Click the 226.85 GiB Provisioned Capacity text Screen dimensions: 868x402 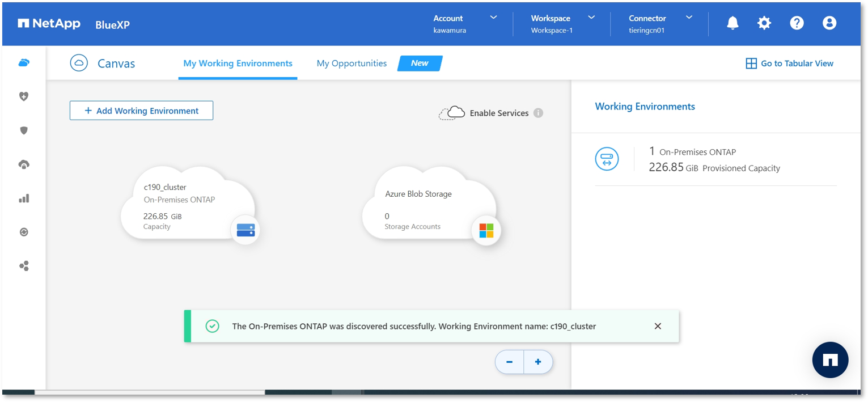(x=714, y=168)
